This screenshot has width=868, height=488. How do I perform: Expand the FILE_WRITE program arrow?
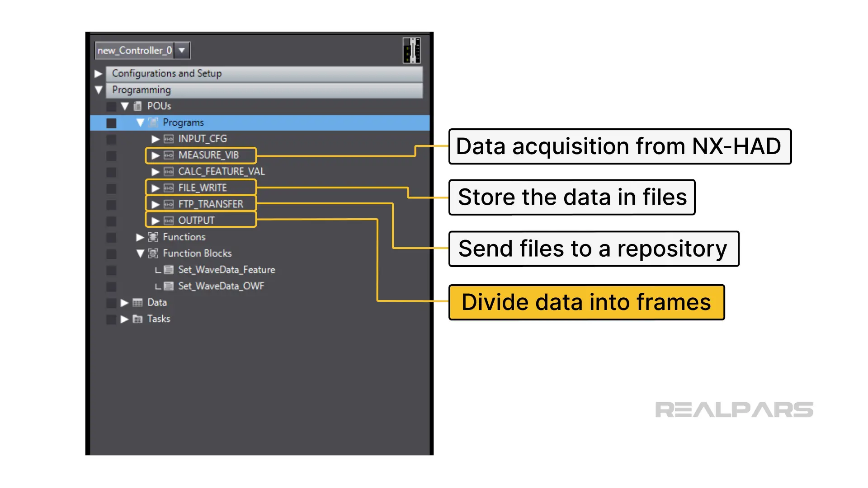click(x=156, y=188)
